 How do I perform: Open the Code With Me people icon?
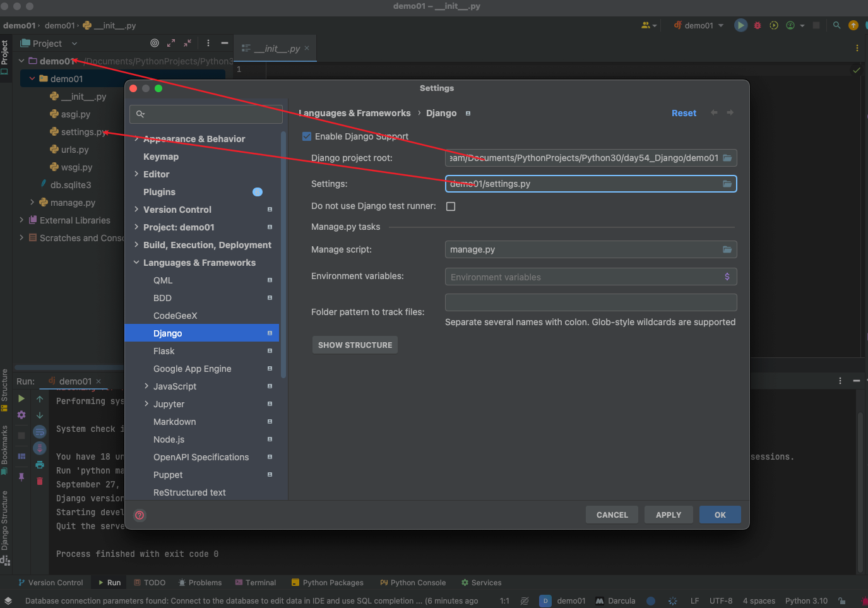tap(646, 25)
